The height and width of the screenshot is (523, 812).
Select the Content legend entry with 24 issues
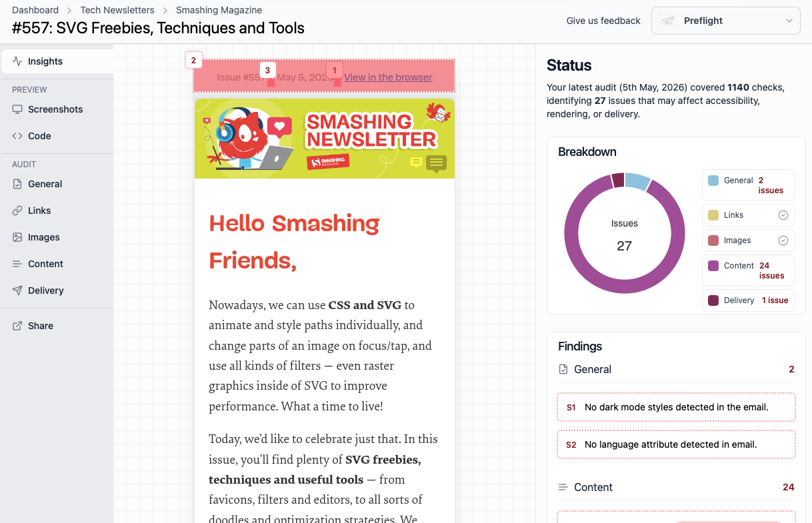[x=748, y=270]
